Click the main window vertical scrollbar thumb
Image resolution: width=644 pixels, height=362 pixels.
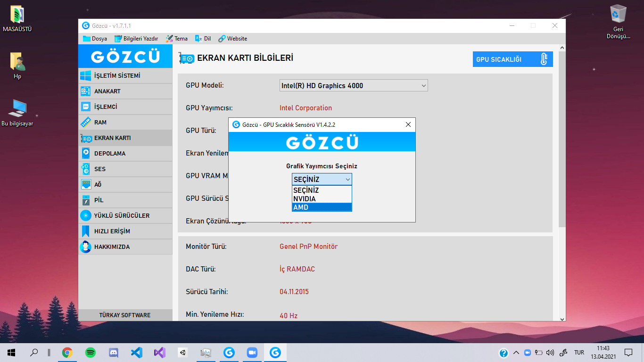point(561,139)
